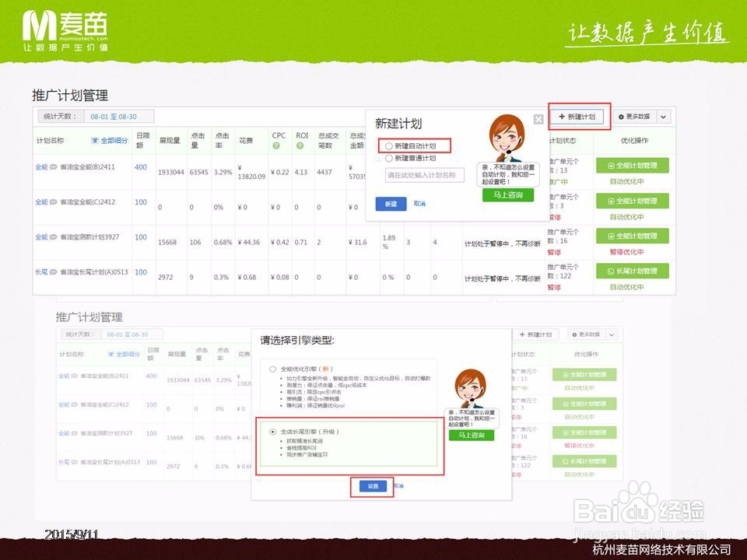747x560 pixels.
Task: Click the 请在此处输入计划名称 input field
Action: pyautogui.click(x=425, y=173)
